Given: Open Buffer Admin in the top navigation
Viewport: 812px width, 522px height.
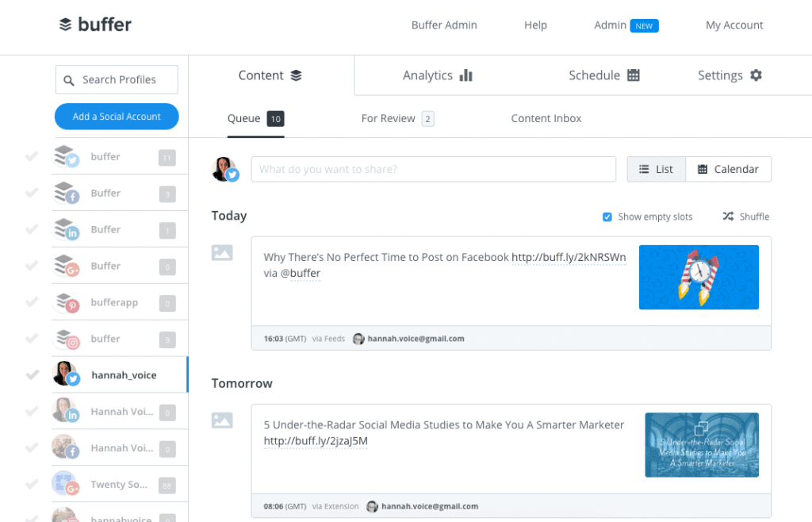Looking at the screenshot, I should 444,25.
